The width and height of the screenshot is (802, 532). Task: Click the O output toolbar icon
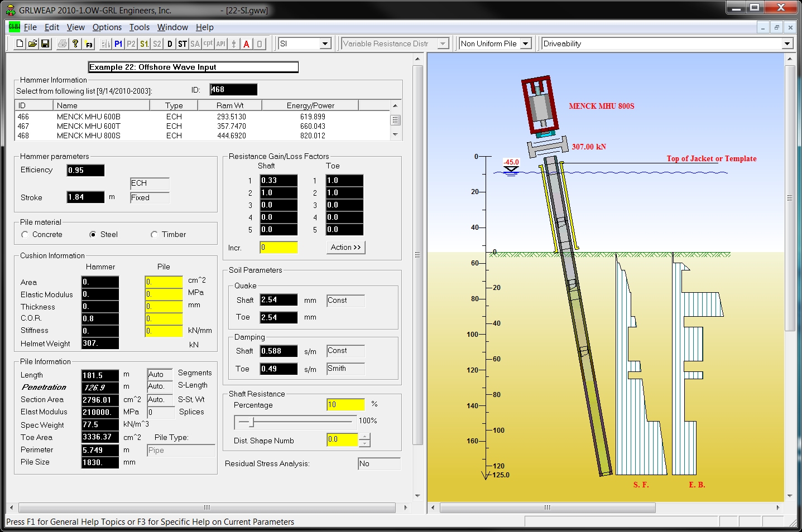point(260,43)
